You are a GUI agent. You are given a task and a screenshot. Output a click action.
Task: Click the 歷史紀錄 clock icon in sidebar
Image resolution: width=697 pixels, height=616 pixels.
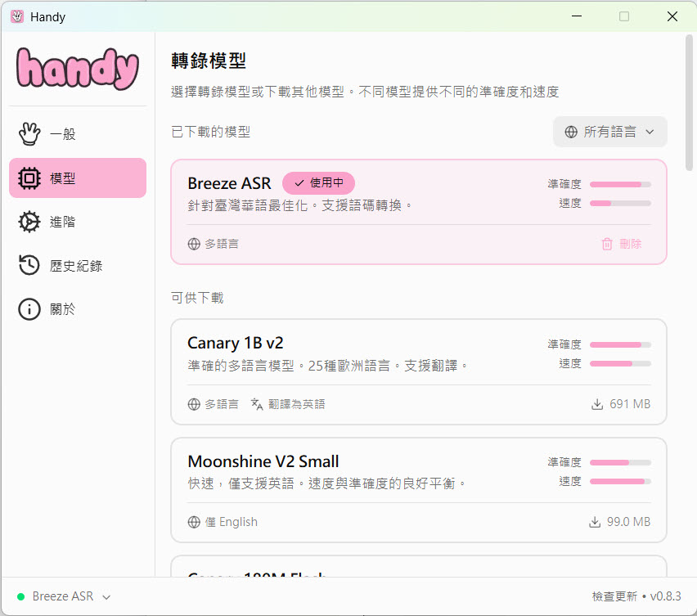click(x=29, y=265)
